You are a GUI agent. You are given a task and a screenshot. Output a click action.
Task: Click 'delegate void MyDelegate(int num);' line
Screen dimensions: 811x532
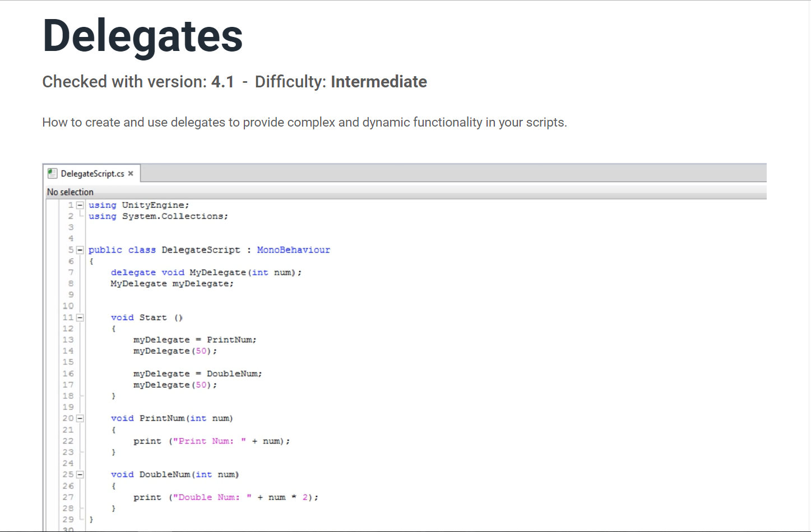(206, 273)
